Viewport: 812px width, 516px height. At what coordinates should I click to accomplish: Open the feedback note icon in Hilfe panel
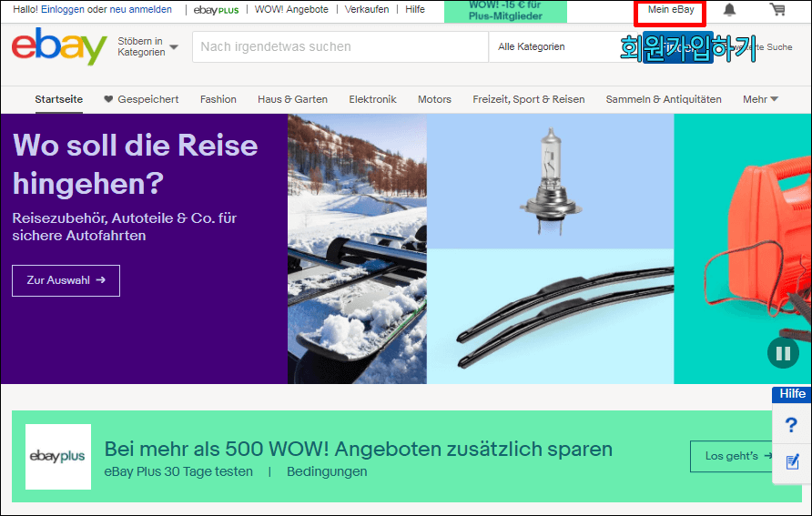point(792,461)
